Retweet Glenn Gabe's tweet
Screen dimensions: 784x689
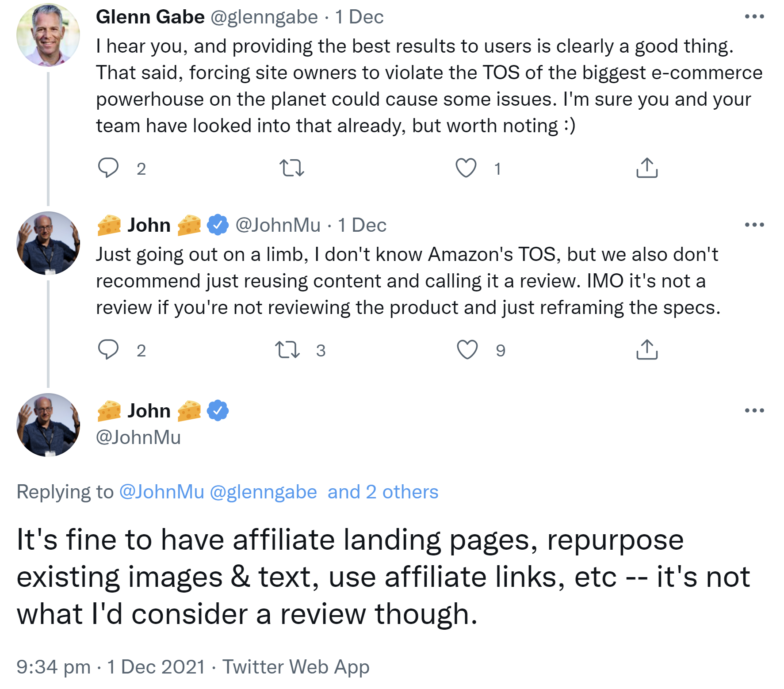click(292, 168)
